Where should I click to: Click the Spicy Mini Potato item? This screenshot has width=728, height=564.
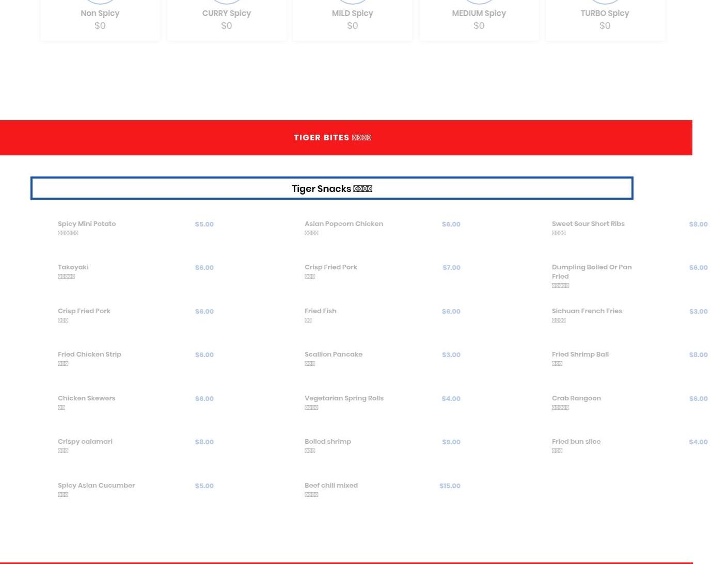(x=87, y=224)
